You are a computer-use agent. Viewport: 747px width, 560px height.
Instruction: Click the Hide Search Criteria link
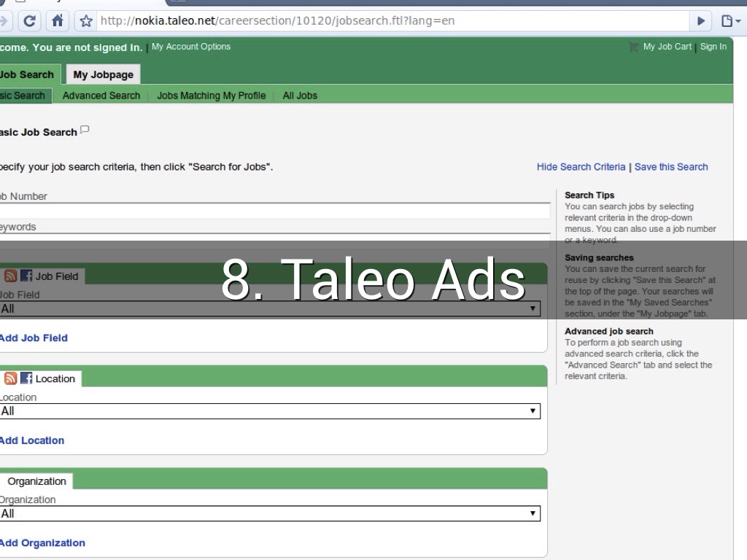[x=581, y=167]
